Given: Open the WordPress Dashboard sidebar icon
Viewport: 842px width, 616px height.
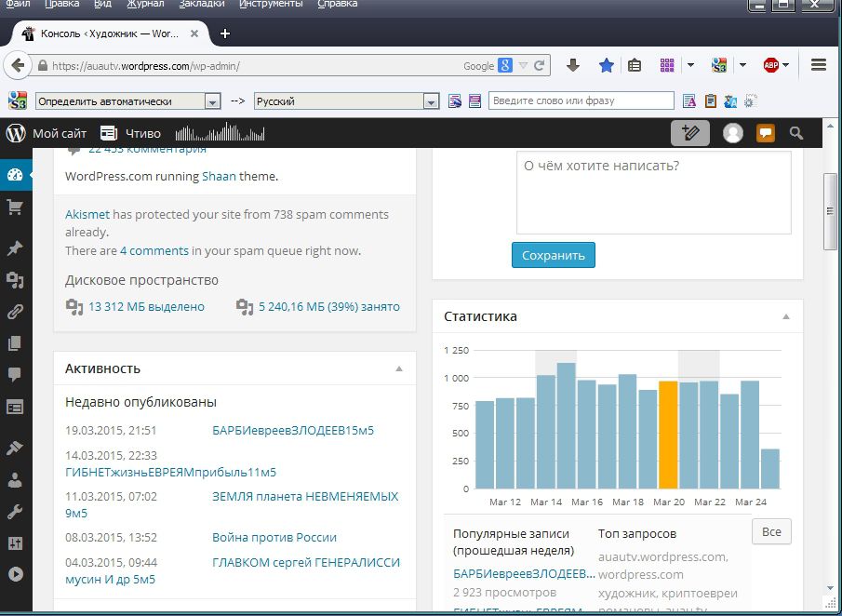Looking at the screenshot, I should point(15,175).
